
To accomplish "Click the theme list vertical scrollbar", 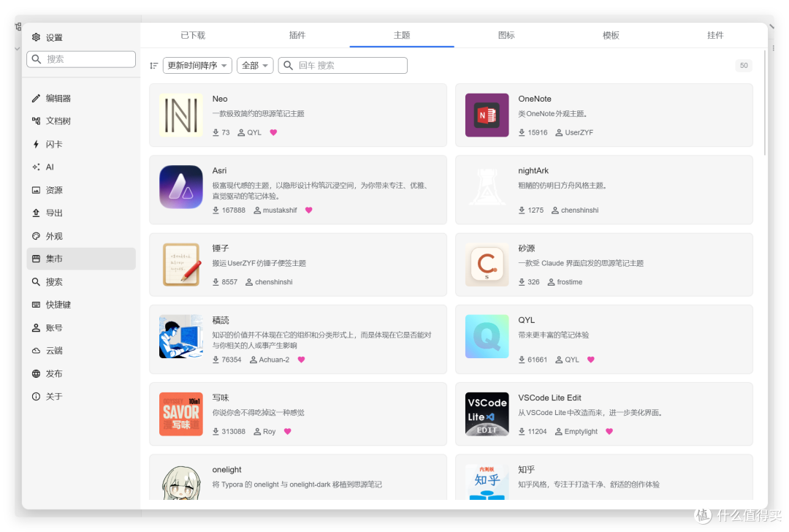I will [765, 102].
